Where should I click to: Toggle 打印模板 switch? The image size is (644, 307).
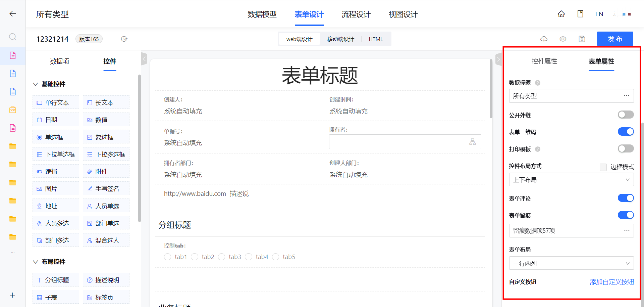click(x=626, y=148)
